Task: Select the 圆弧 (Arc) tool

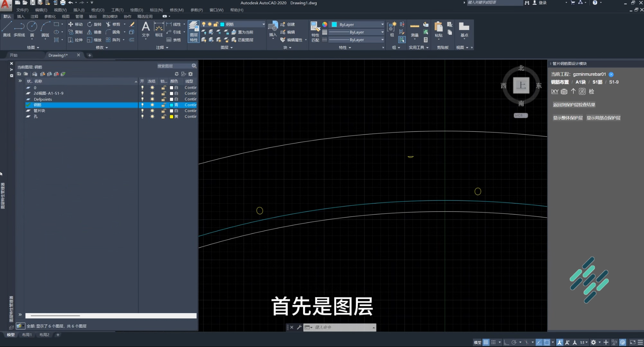Action: point(45,29)
